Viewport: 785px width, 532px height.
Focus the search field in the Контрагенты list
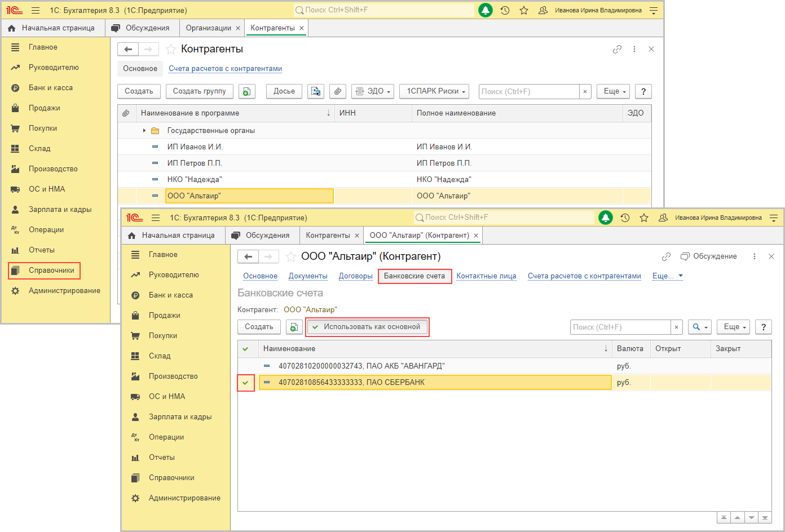coord(529,91)
